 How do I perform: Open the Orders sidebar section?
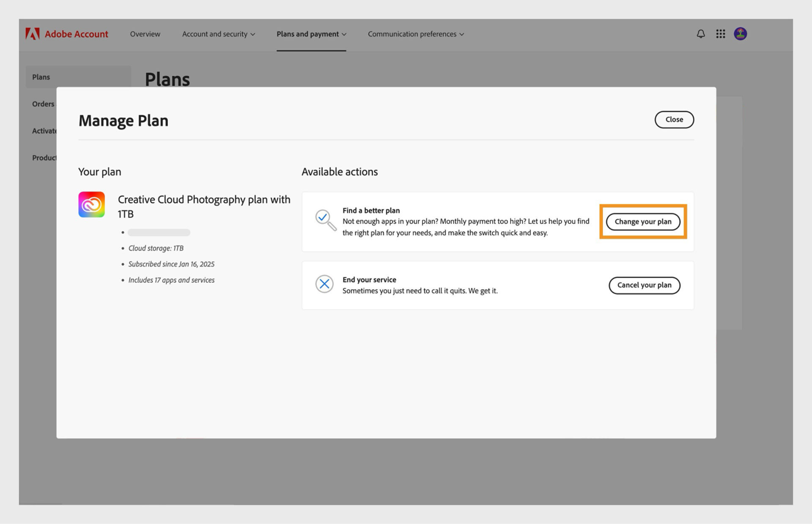[x=43, y=104]
